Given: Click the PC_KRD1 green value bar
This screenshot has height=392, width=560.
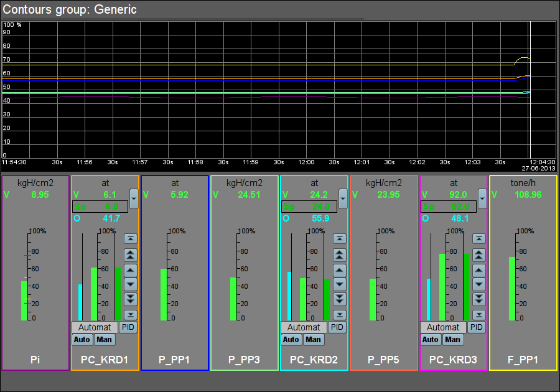Looking at the screenshot, I should [94, 294].
